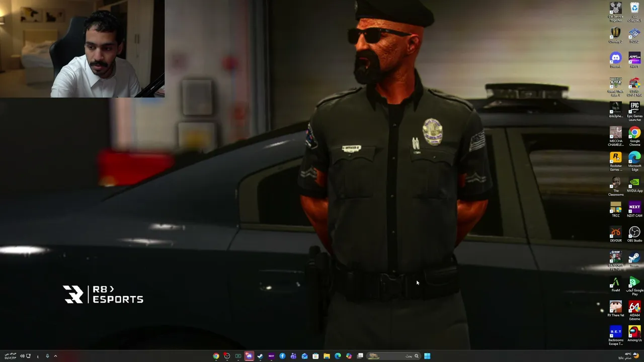Select the TRCC desktop icon
The image size is (644, 362).
point(616,209)
